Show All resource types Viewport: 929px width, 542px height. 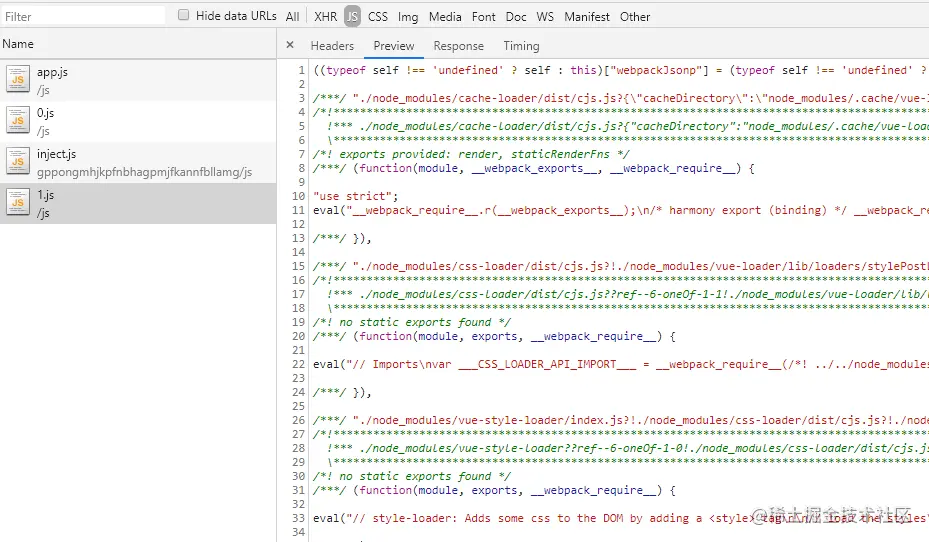(292, 17)
